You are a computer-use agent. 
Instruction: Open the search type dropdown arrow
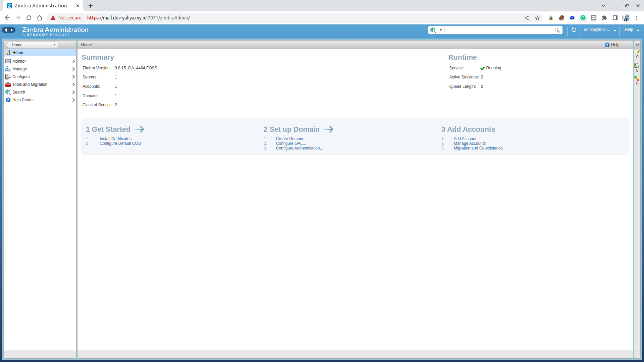[x=441, y=30]
